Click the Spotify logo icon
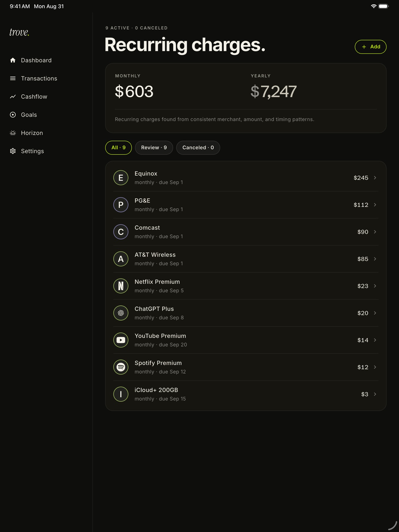Screen dimensions: 399x532 coord(121,367)
